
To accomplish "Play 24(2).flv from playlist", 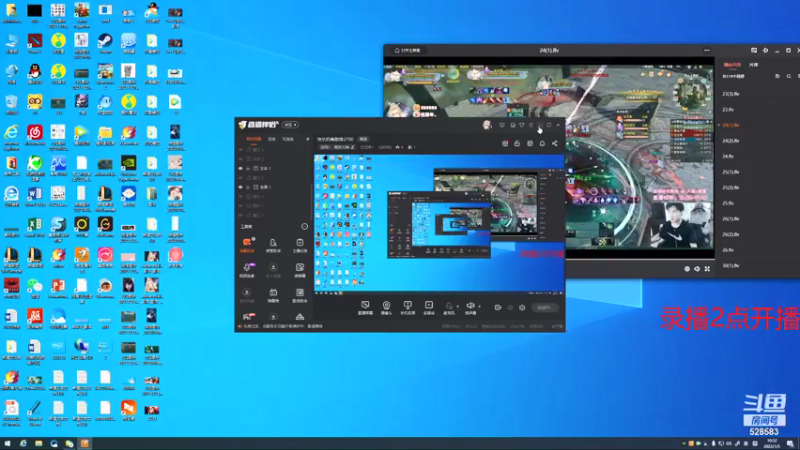I will tap(731, 141).
